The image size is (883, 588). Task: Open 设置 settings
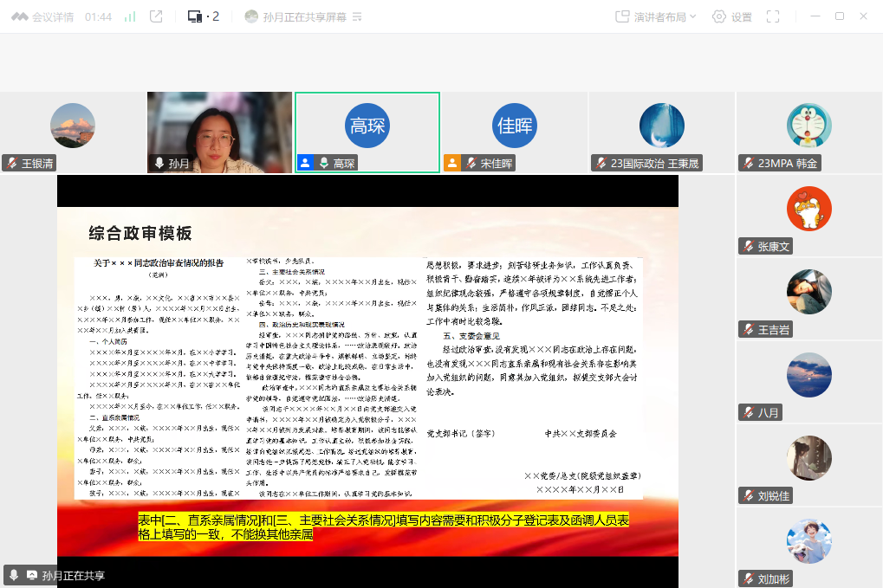(732, 16)
